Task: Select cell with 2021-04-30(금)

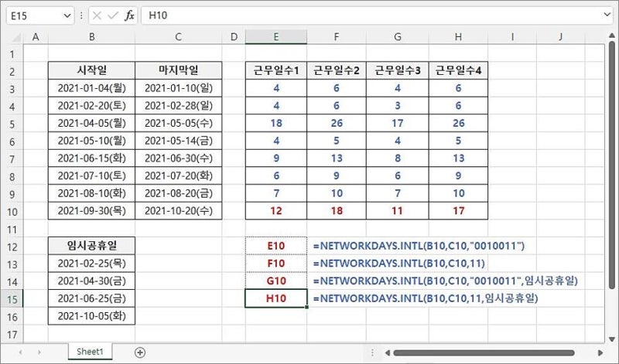Action: coord(91,281)
